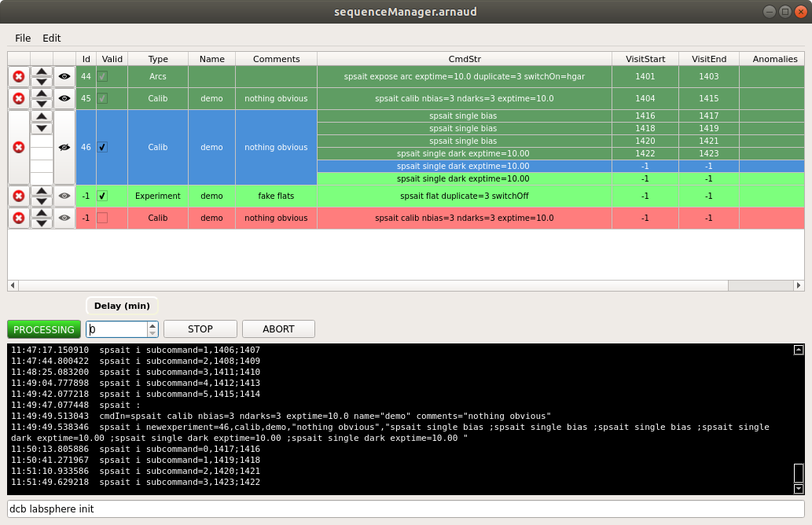Remove the red Calib row at bottom
The width and height of the screenshot is (812, 525).
[x=19, y=218]
